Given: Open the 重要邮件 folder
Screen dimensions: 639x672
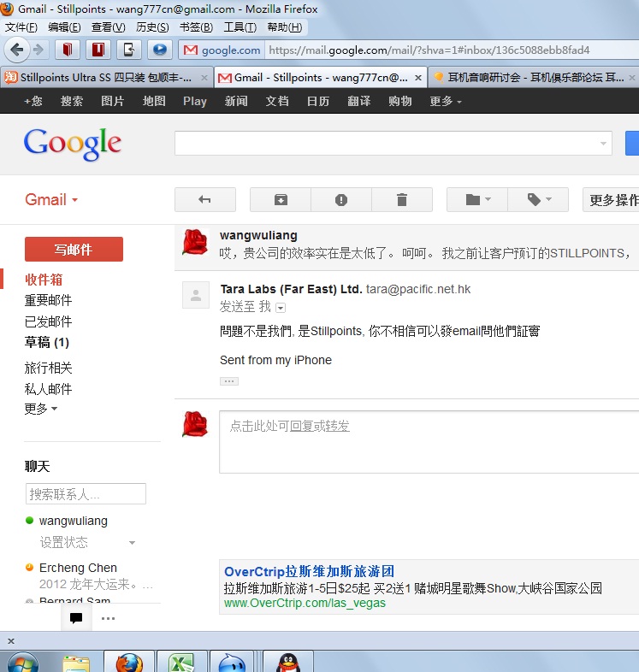Looking at the screenshot, I should click(48, 300).
